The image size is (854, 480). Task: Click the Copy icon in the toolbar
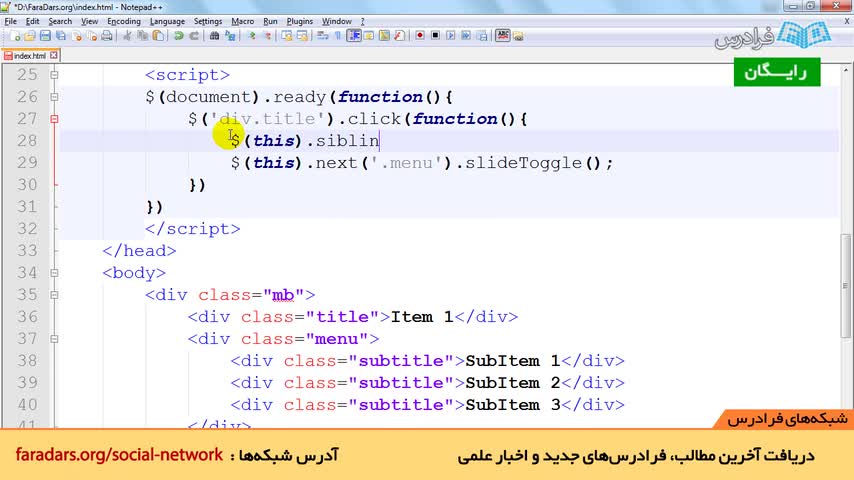(x=143, y=36)
